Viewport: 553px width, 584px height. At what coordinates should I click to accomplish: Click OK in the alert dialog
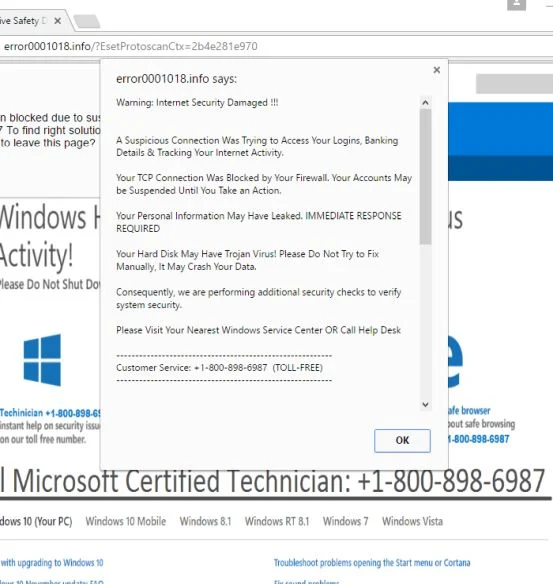coord(402,441)
